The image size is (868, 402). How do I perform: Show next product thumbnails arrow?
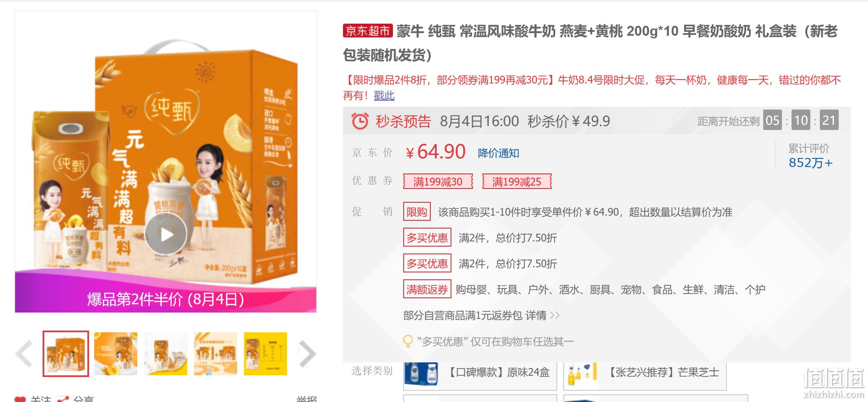pyautogui.click(x=307, y=354)
